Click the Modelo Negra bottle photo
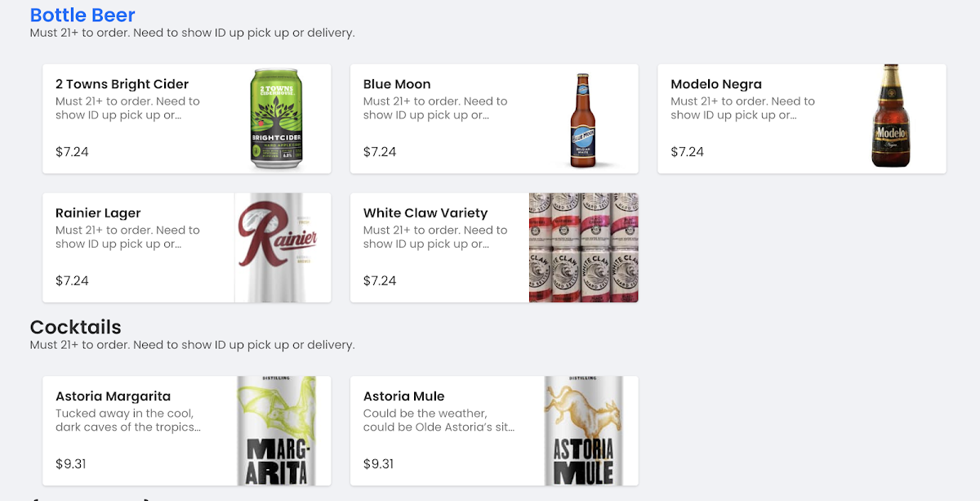 tap(889, 117)
